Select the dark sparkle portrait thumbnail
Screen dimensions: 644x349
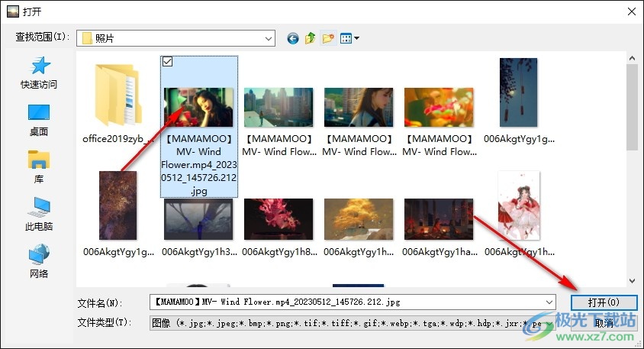pos(118,205)
